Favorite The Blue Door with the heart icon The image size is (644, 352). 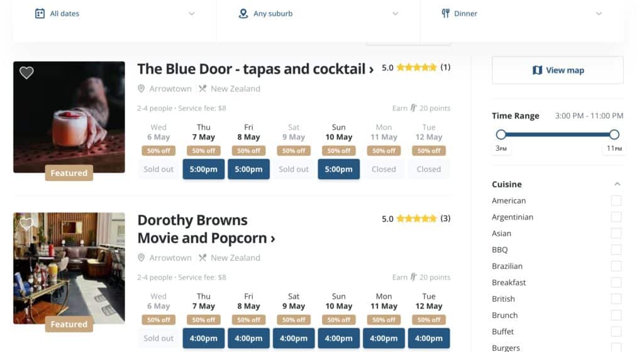tap(26, 73)
